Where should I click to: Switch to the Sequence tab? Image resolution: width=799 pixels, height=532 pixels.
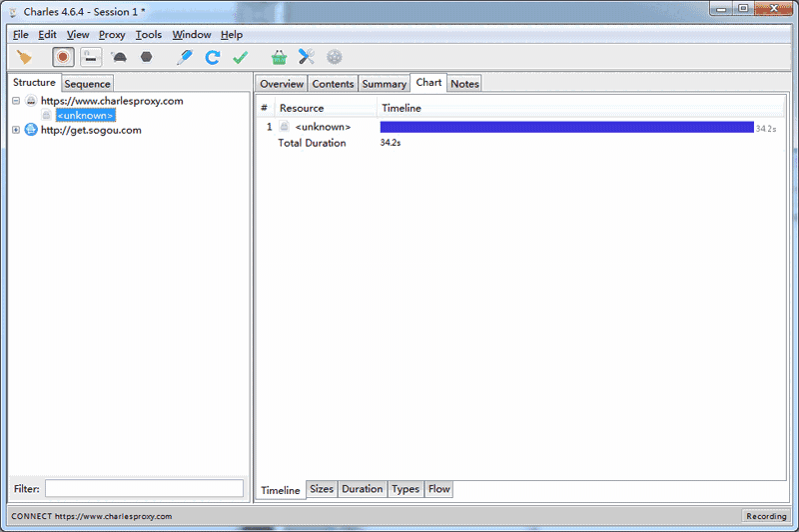(x=87, y=84)
